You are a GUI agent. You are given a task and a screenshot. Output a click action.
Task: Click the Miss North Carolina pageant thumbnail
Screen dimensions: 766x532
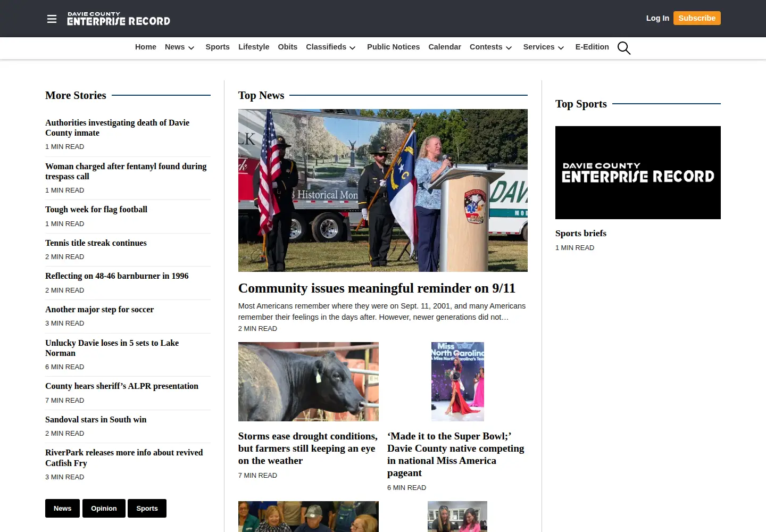[457, 381]
